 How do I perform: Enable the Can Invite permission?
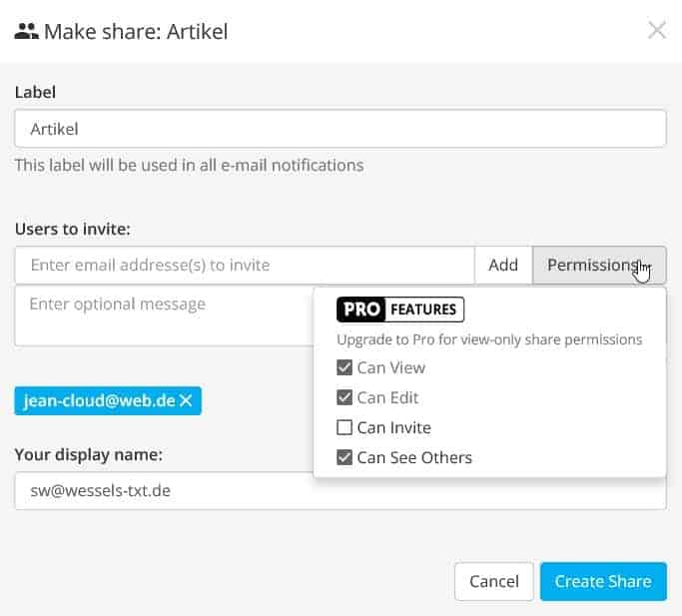coord(344,427)
